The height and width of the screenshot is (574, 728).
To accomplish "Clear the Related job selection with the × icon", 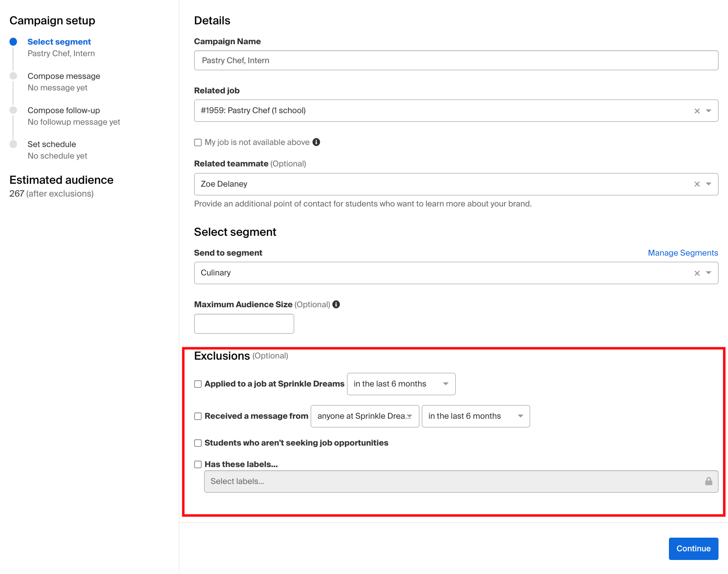I will tap(697, 111).
